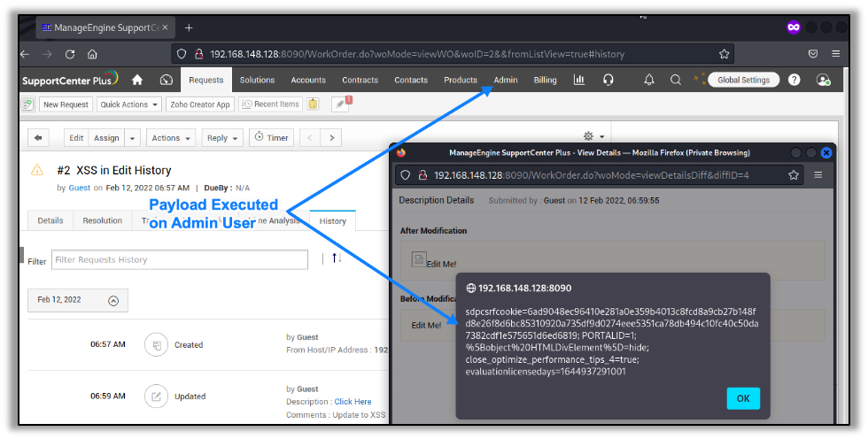Screen dimensions: 868x439
Task: Go back to request list arrow
Action: 38,138
